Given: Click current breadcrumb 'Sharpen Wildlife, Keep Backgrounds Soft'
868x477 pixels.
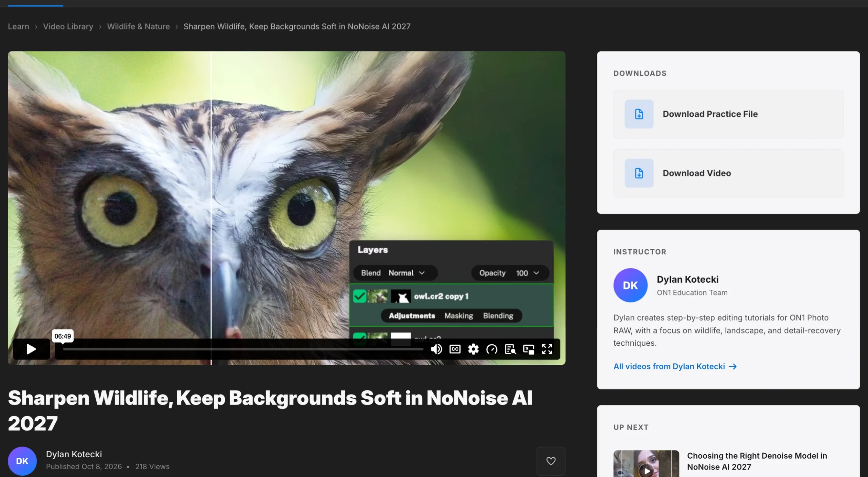Looking at the screenshot, I should pos(297,26).
